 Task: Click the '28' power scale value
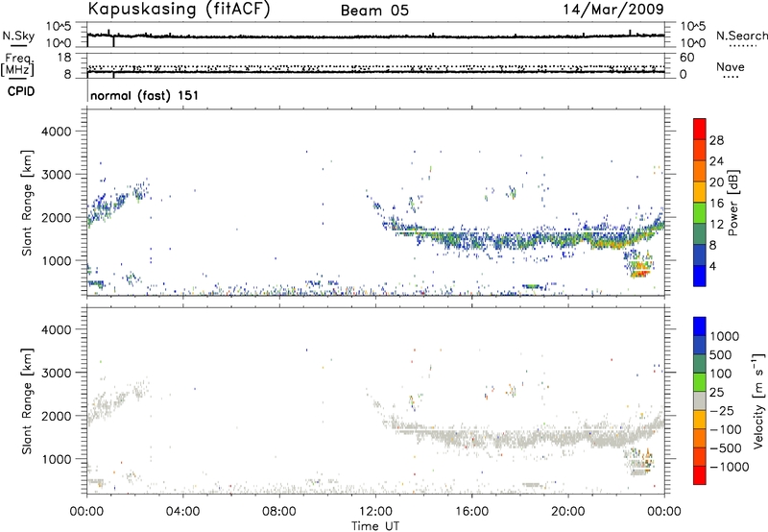[716, 140]
